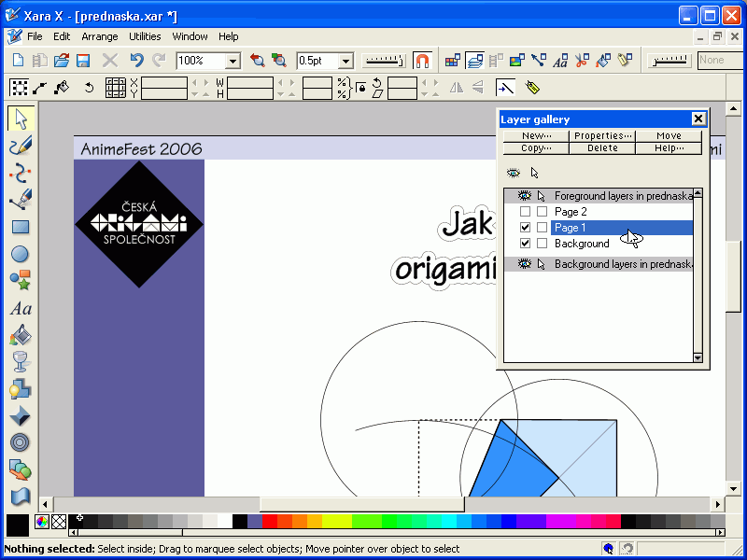Open the Name gallery tag icon

625,61
